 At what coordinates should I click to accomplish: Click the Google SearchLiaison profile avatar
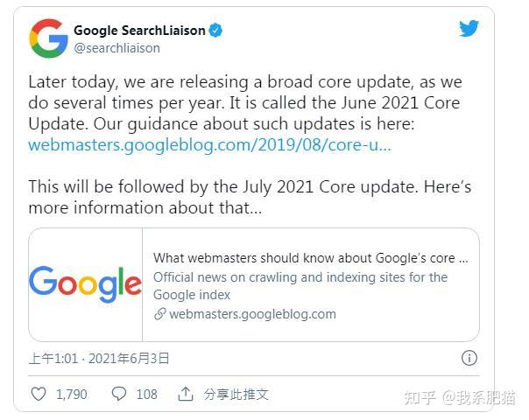click(x=48, y=38)
